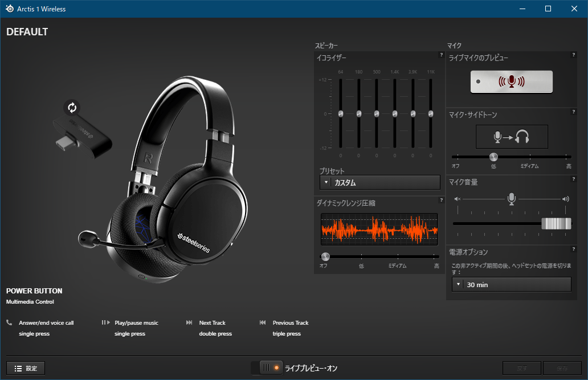Click the microphone icon above the mic volume slider

pos(512,198)
